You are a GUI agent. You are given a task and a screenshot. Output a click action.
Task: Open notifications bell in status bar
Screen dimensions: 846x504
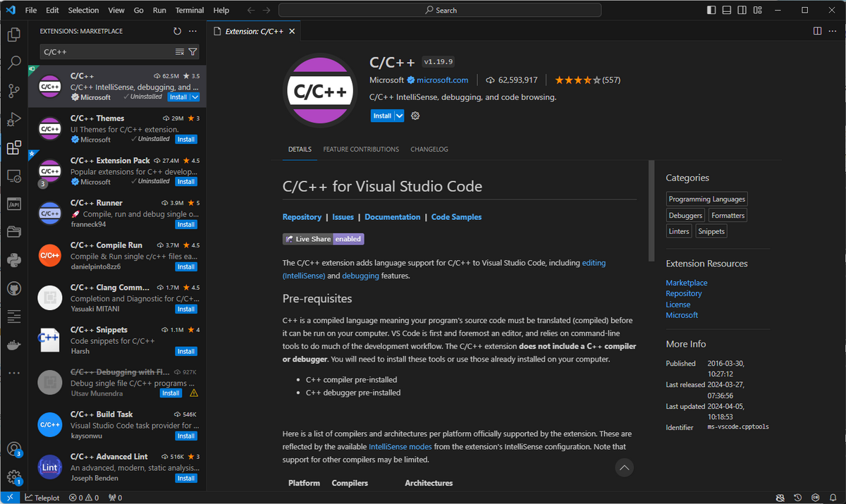coord(833,498)
